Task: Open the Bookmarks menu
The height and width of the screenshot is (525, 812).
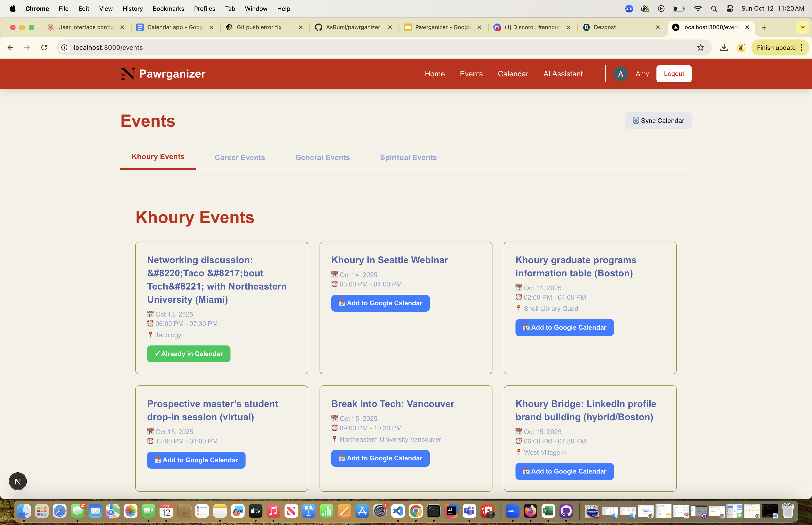Action: (168, 8)
